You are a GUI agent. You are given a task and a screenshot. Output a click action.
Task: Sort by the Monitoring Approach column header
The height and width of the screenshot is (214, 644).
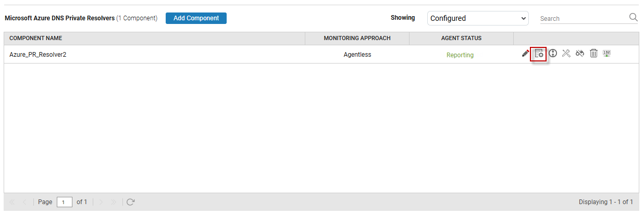(x=357, y=39)
